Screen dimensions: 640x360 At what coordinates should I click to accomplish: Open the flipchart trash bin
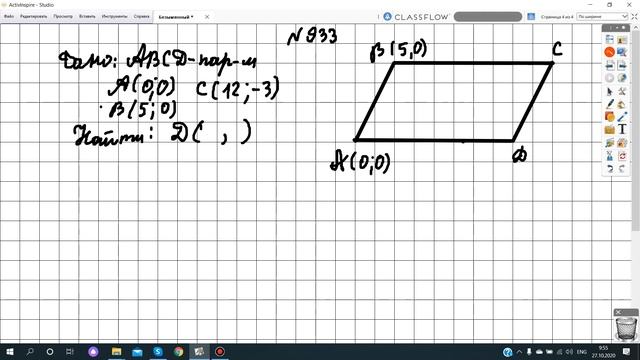[626, 328]
